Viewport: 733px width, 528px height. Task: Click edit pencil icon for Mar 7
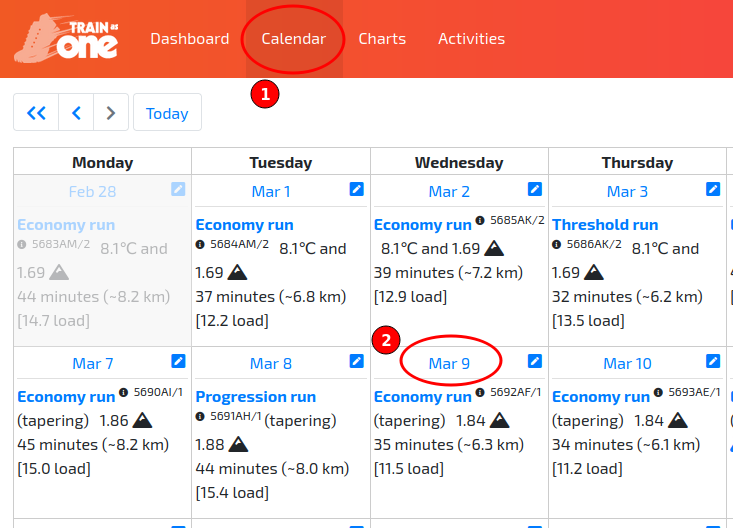178,361
